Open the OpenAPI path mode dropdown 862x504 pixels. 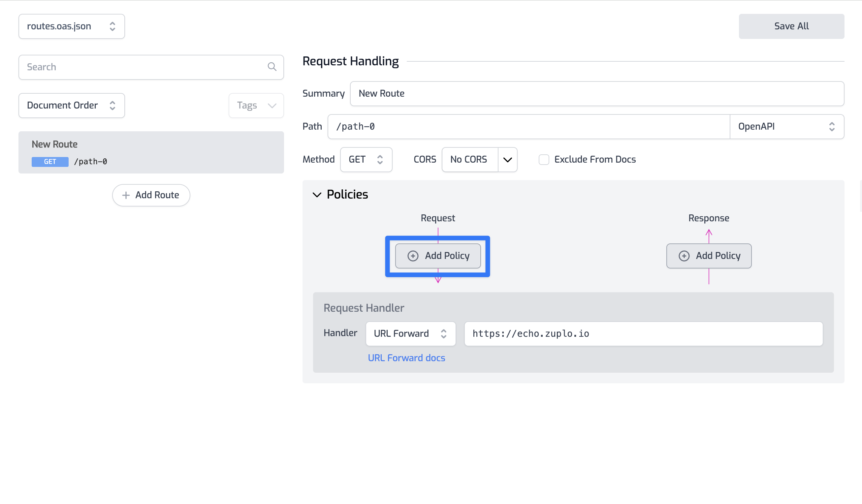click(x=787, y=127)
